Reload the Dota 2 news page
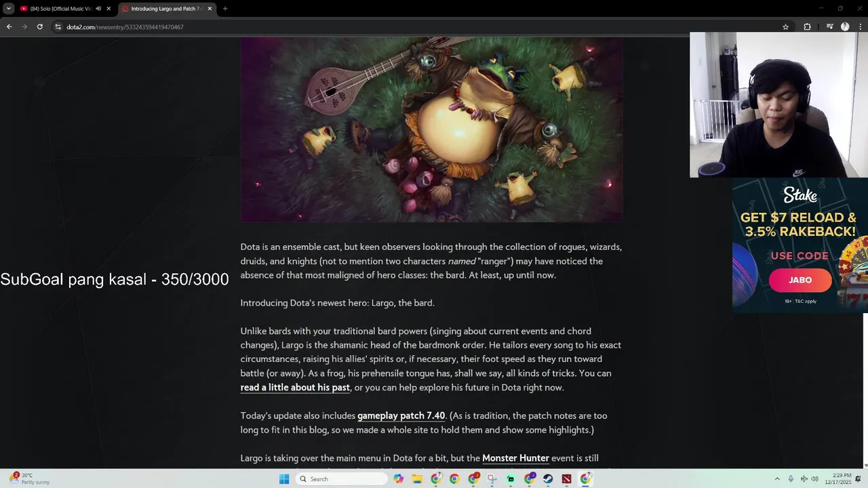 pos(40,27)
